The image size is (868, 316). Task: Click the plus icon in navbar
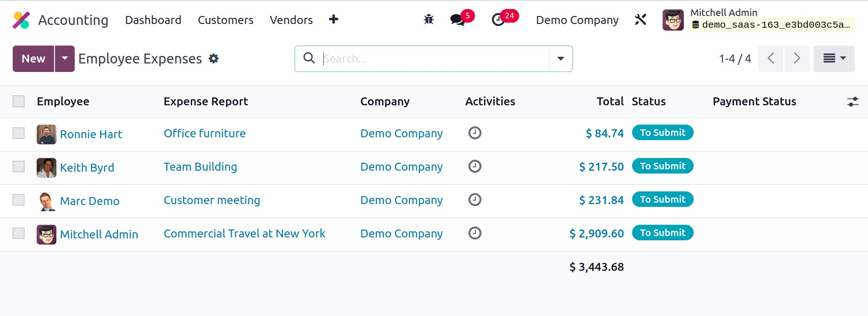pyautogui.click(x=334, y=19)
